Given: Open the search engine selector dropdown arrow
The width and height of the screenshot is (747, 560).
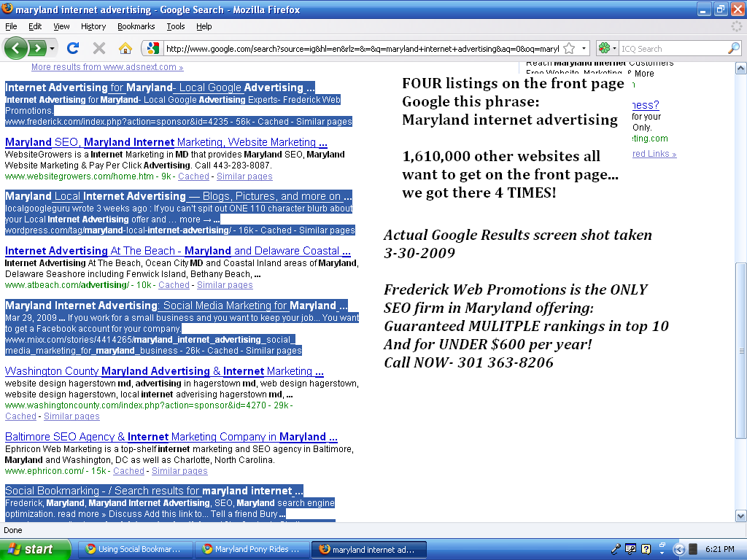Looking at the screenshot, I should tap(614, 48).
